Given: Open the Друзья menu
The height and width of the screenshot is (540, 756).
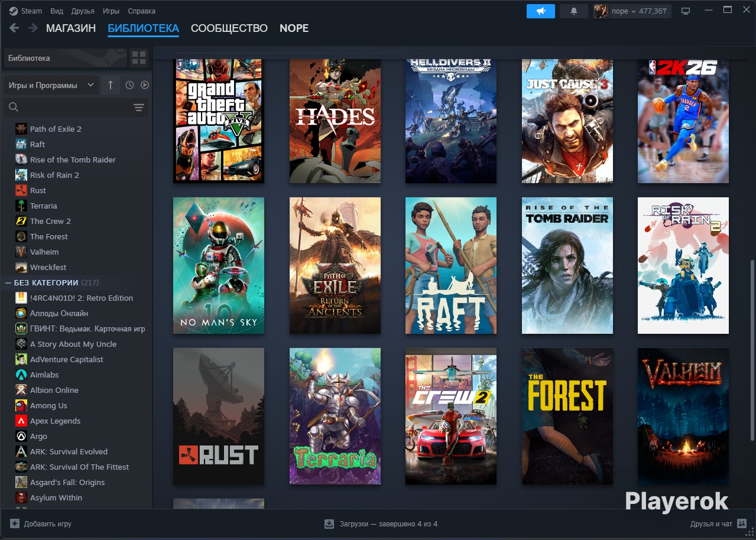Looking at the screenshot, I should 83,11.
